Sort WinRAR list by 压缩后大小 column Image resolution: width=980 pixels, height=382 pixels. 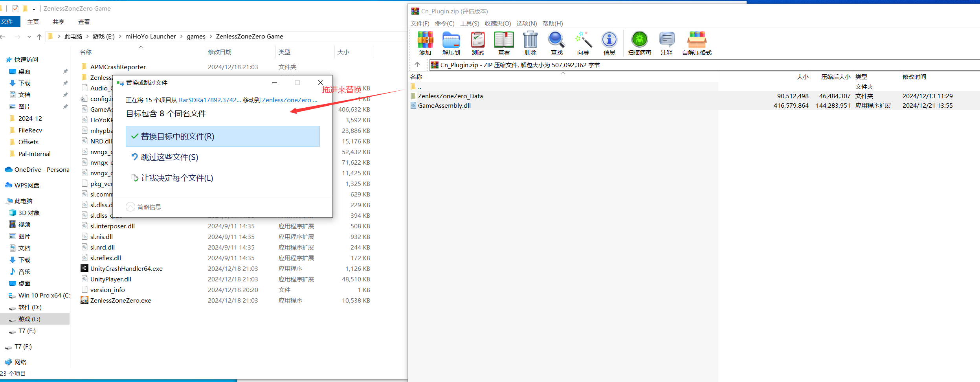click(x=835, y=77)
